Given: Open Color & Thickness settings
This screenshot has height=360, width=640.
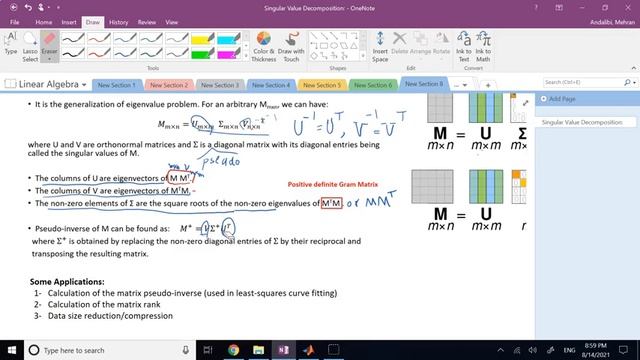Looking at the screenshot, I should point(264,47).
